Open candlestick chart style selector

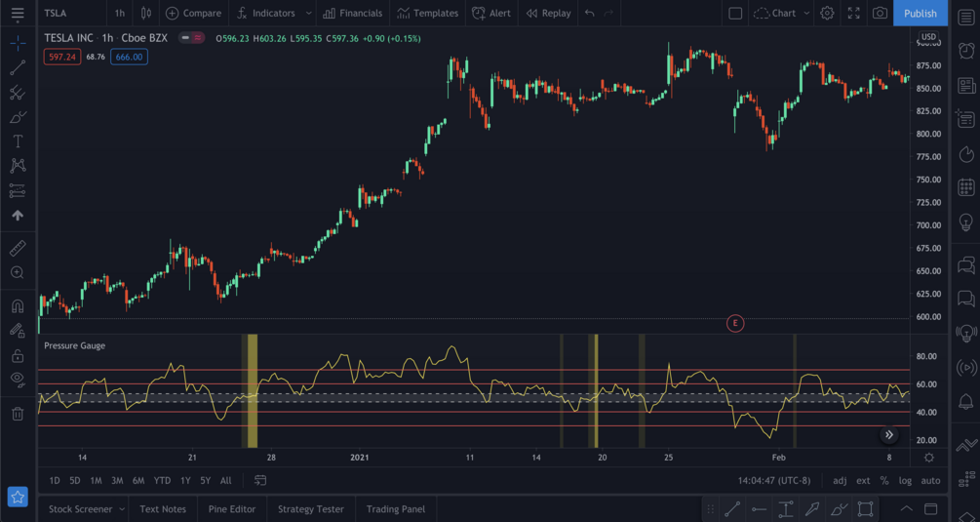pos(145,13)
